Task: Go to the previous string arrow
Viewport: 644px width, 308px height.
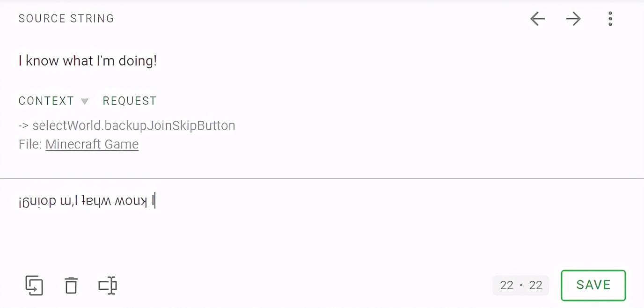Action: pos(537,19)
